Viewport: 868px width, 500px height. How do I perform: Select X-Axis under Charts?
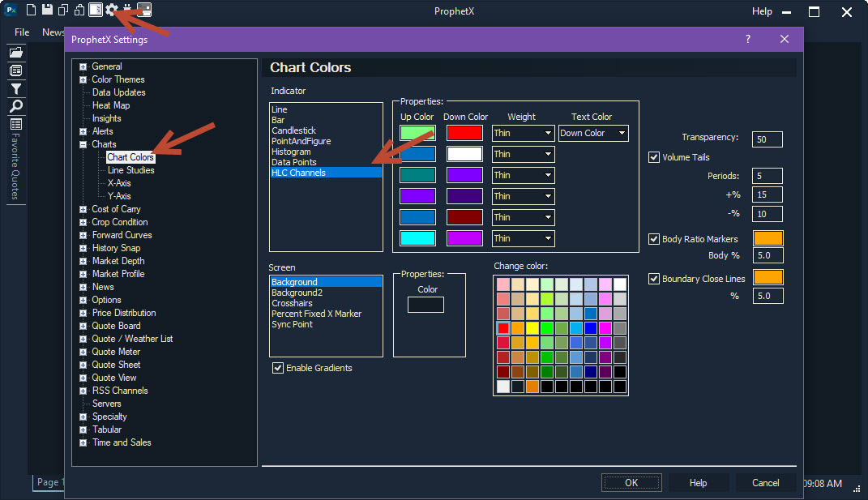[x=120, y=183]
